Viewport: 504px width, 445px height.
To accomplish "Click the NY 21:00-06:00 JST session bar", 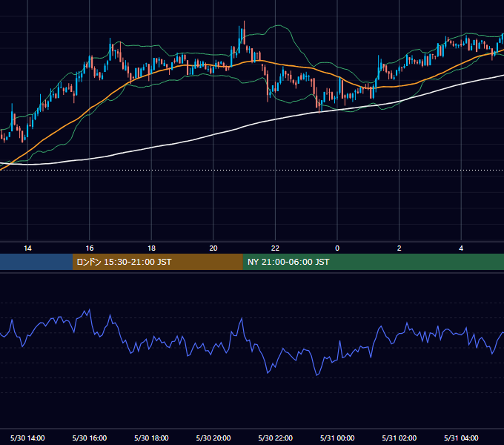I will coord(373,262).
